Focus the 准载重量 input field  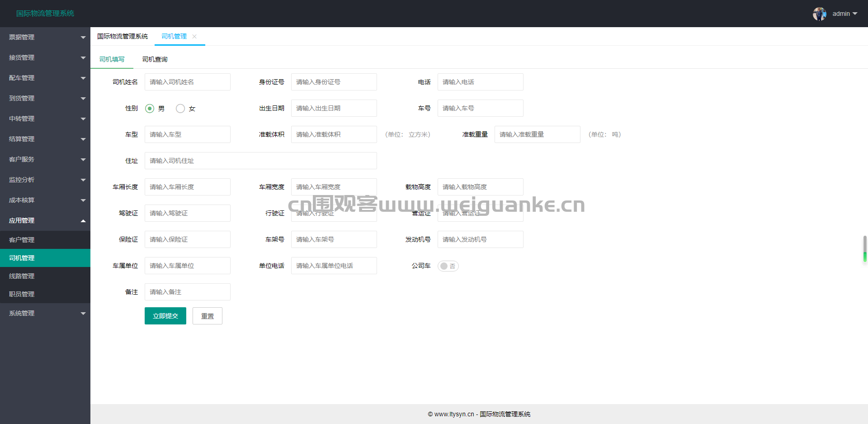click(x=538, y=134)
